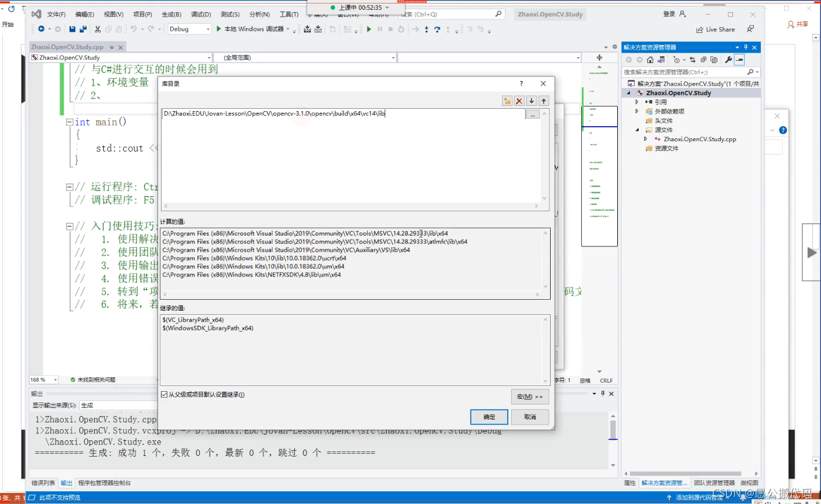Select the 头文件 folder
The height and width of the screenshot is (504, 821).
click(664, 120)
